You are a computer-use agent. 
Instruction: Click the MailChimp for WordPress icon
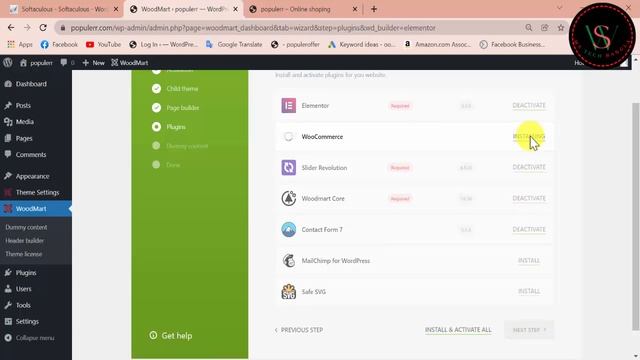pyautogui.click(x=289, y=260)
